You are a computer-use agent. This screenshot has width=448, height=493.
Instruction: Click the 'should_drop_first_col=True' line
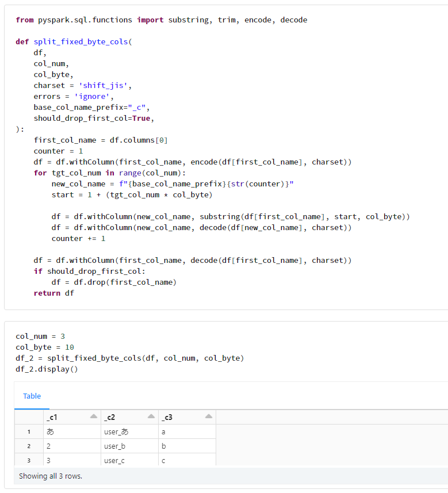(x=94, y=119)
